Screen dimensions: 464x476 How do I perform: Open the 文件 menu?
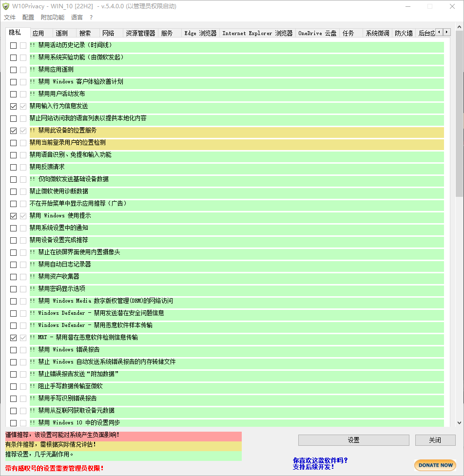(x=10, y=18)
